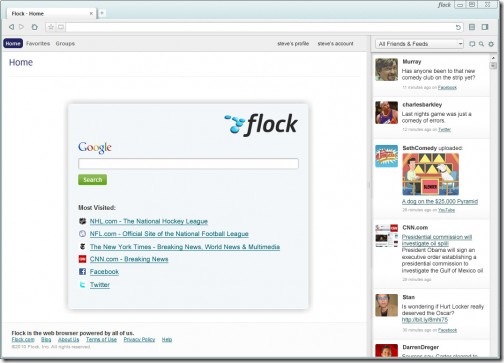
Task: Close the Flock - Home tab
Action: pyautogui.click(x=91, y=14)
